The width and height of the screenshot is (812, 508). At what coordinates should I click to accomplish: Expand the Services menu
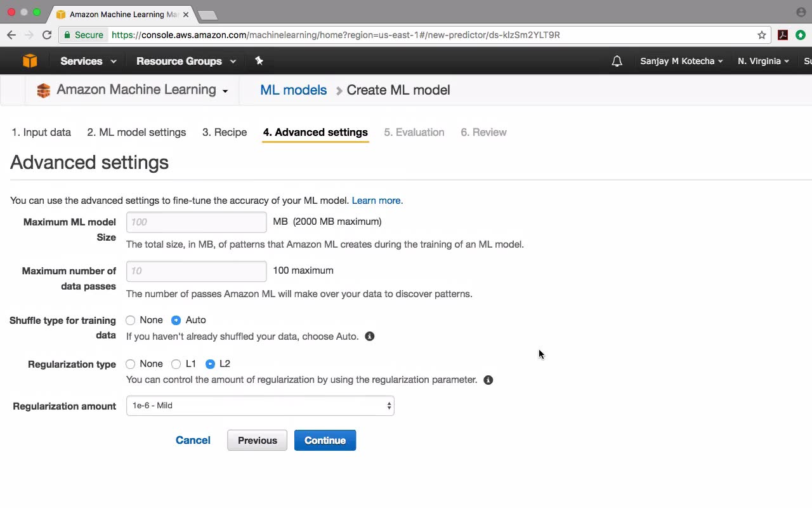88,62
